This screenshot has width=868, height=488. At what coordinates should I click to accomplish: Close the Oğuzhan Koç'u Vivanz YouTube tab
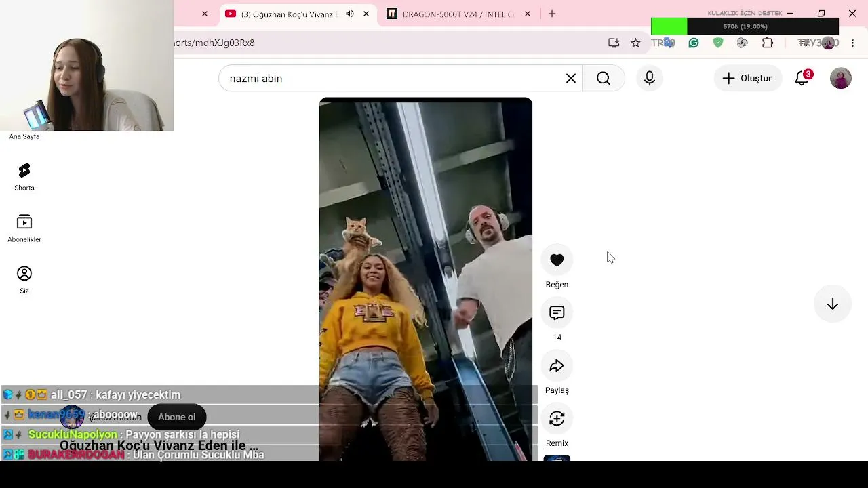pyautogui.click(x=366, y=14)
